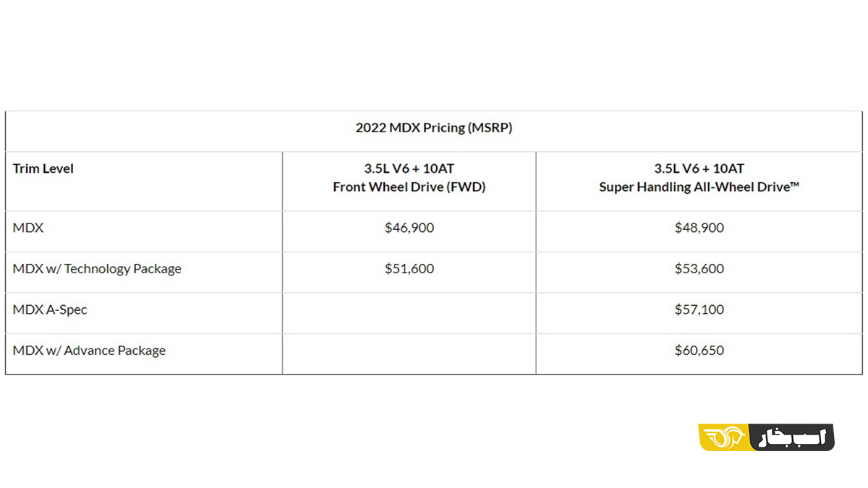The image size is (868, 488).
Task: Click the $57,100 A-Spec price
Action: click(x=699, y=309)
